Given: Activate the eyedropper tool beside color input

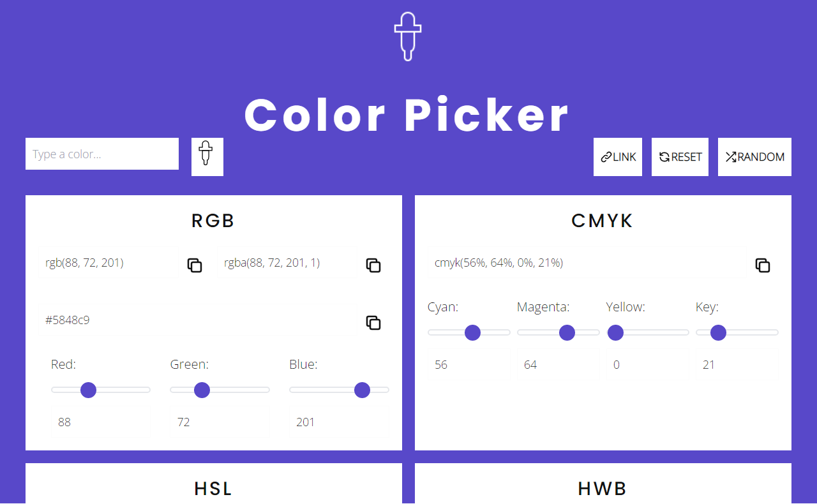Looking at the screenshot, I should (207, 156).
